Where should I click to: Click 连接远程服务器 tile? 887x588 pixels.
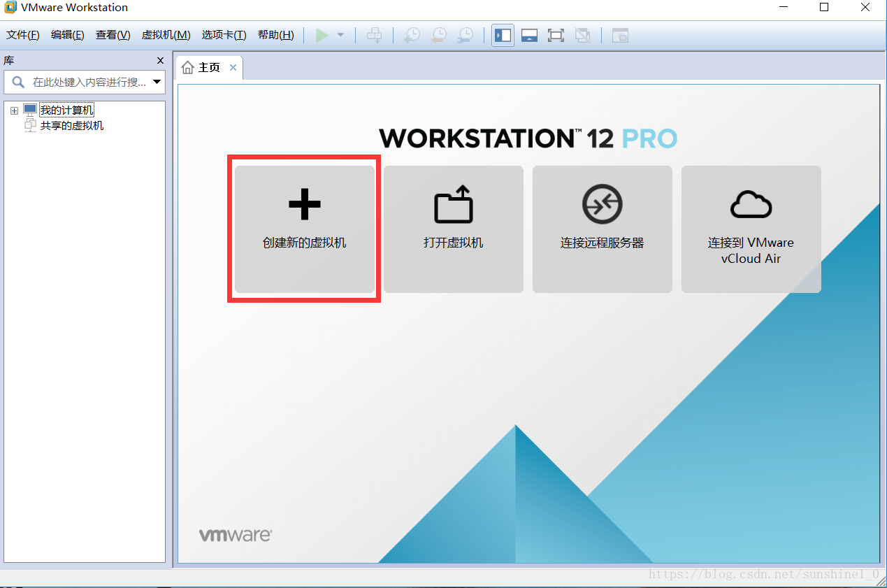click(x=602, y=229)
